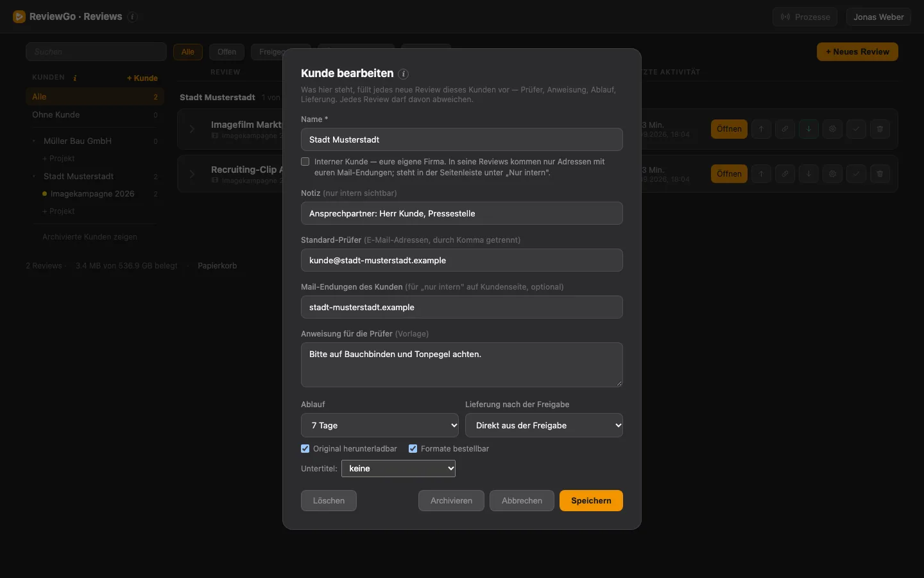This screenshot has height=578, width=924.
Task: Uncheck Original herunterladbar checkbox
Action: 305,449
